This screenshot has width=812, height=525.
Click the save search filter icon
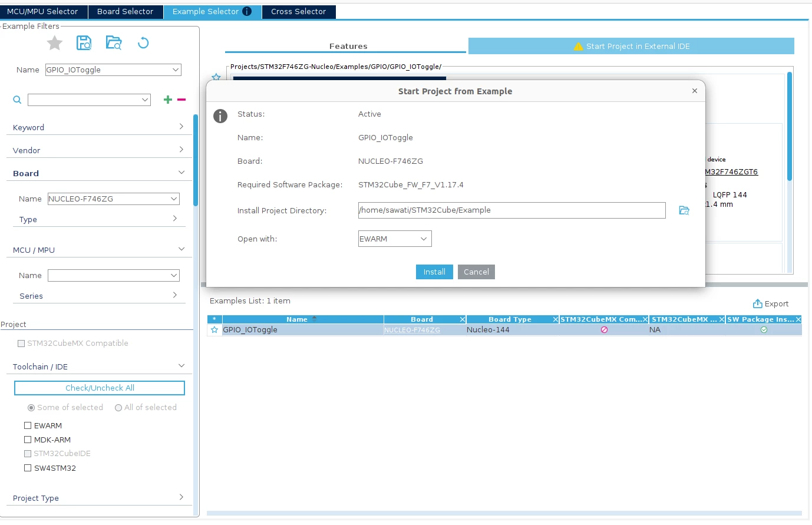[84, 42]
